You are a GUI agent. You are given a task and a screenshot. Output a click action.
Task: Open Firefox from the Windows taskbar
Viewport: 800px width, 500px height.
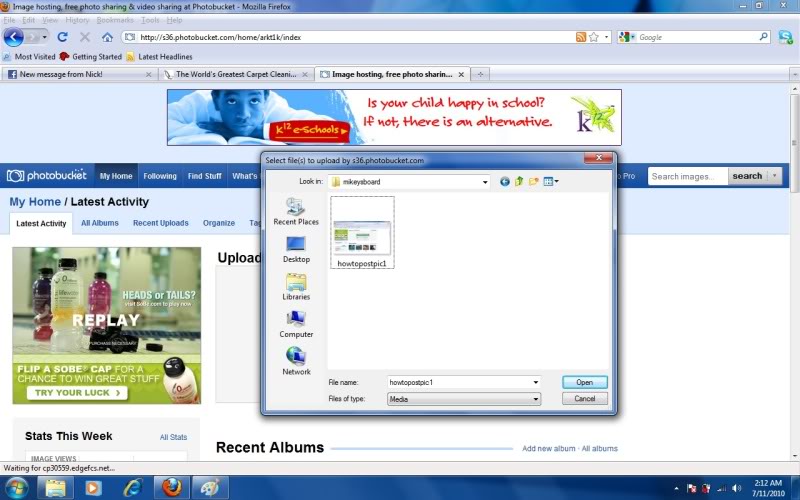coord(171,488)
